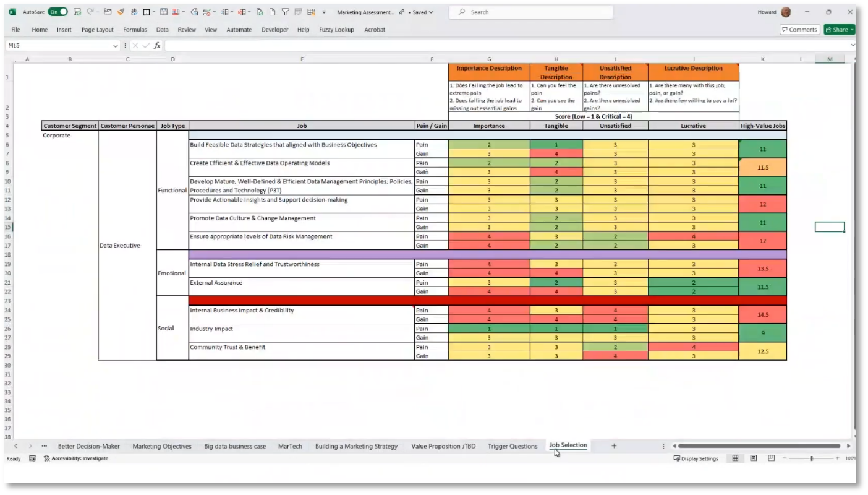
Task: Open the Page Layout tab
Action: pyautogui.click(x=98, y=30)
